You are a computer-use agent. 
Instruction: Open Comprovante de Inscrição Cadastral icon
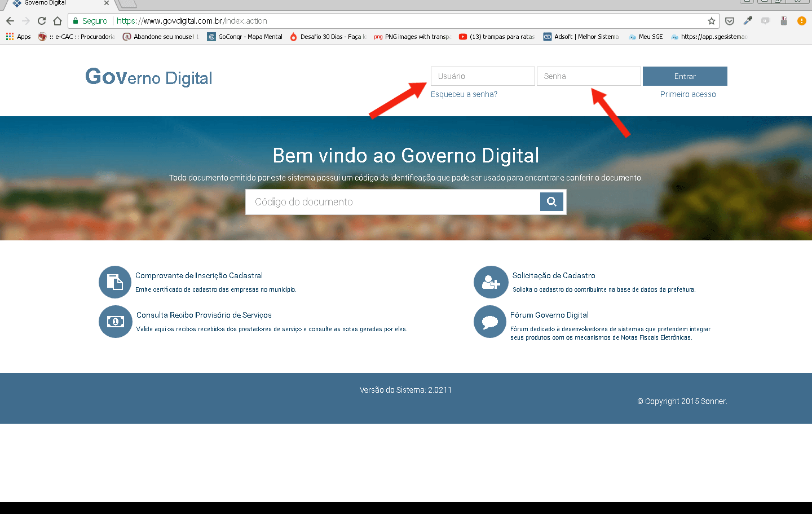[115, 282]
